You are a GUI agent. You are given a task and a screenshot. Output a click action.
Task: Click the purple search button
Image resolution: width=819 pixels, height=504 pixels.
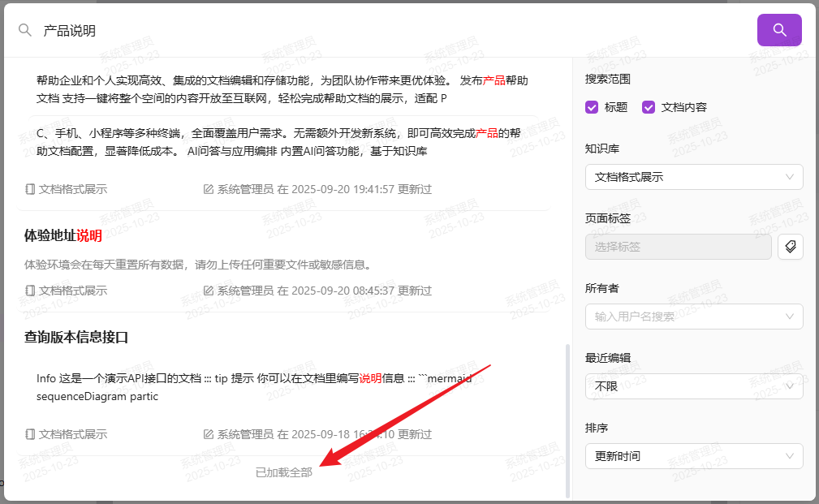779,30
